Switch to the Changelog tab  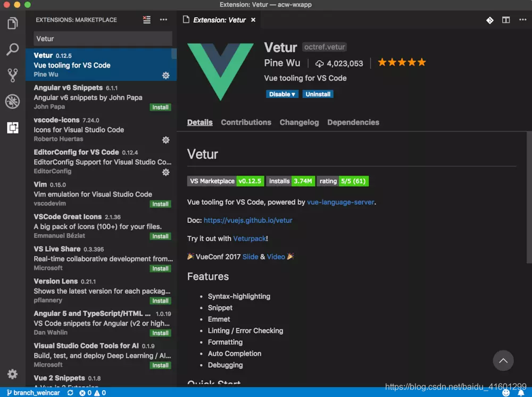(299, 122)
